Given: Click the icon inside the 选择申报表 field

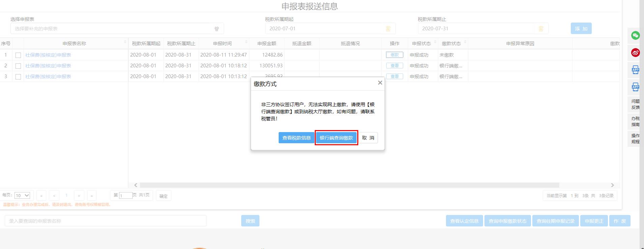Looking at the screenshot, I should point(217,29).
